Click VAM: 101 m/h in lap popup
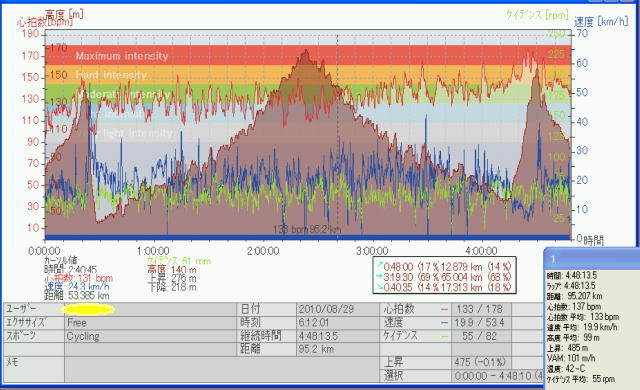The width and height of the screenshot is (640, 390). click(x=571, y=359)
